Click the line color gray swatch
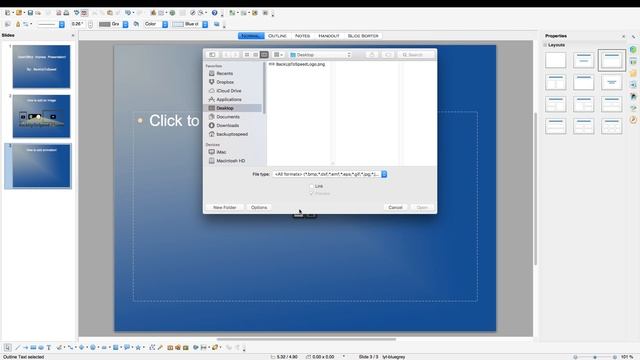The height and width of the screenshot is (360, 640). pos(105,24)
